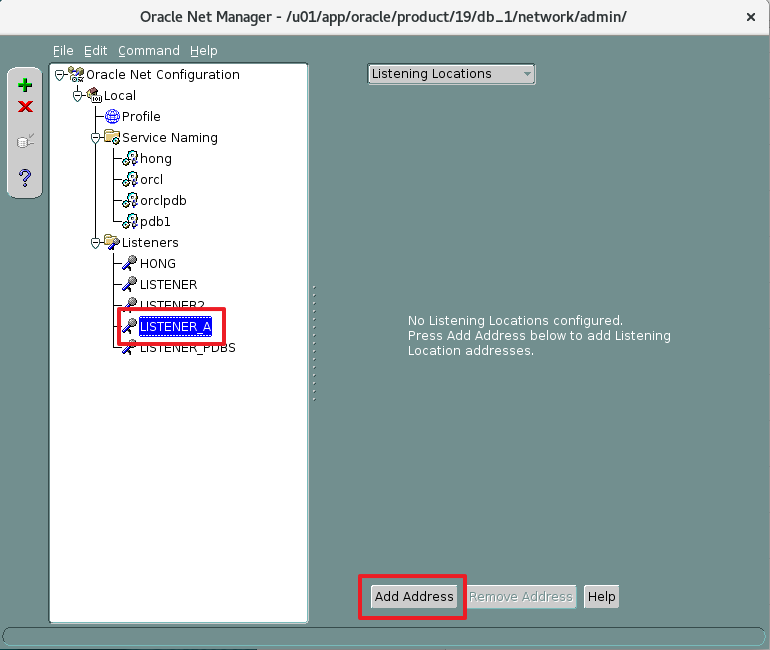Select the HONG listener
This screenshot has width=770, height=650.
point(158,264)
